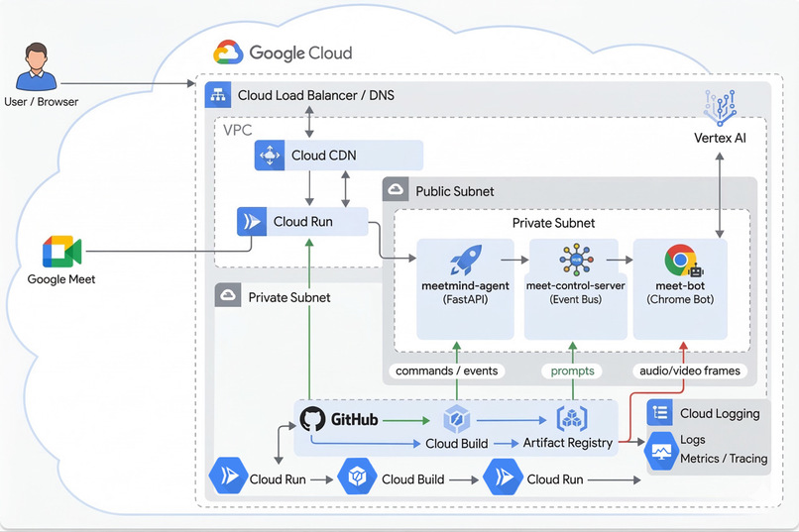
Task: Click the User / Browser person icon
Action: 36,66
